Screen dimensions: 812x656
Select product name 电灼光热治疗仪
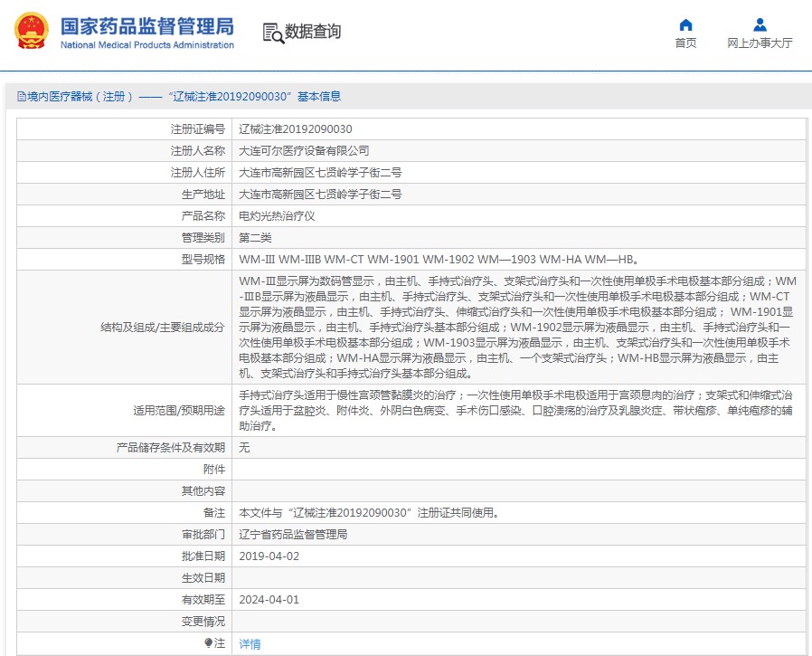277,216
